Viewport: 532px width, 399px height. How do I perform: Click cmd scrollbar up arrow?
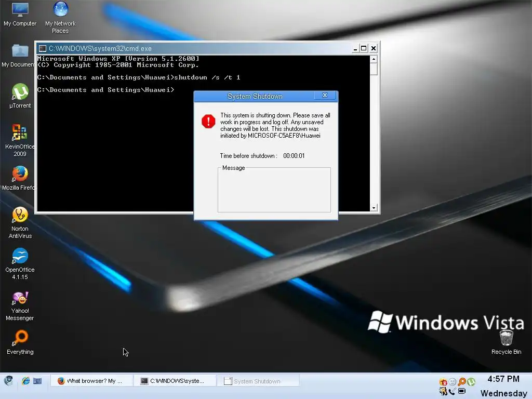pyautogui.click(x=374, y=59)
